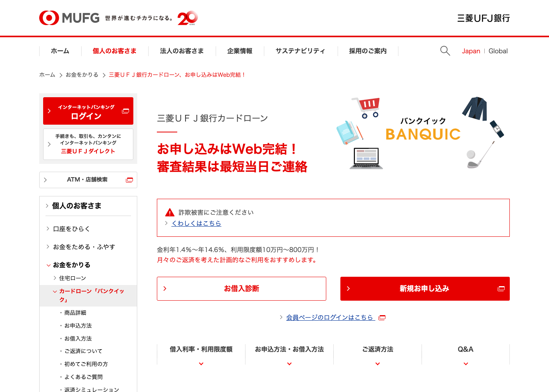549x392 pixels.
Task: Collapse the お金をかりる sidebar section
Action: (x=71, y=265)
